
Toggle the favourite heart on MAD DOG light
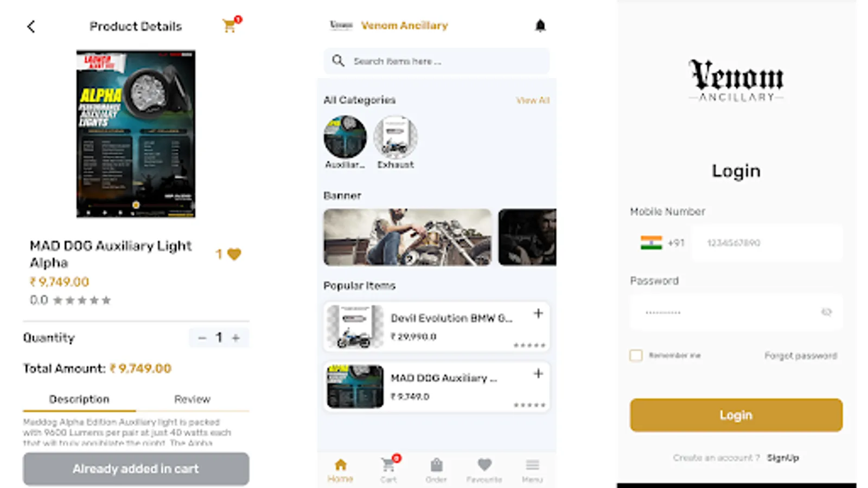tap(234, 254)
